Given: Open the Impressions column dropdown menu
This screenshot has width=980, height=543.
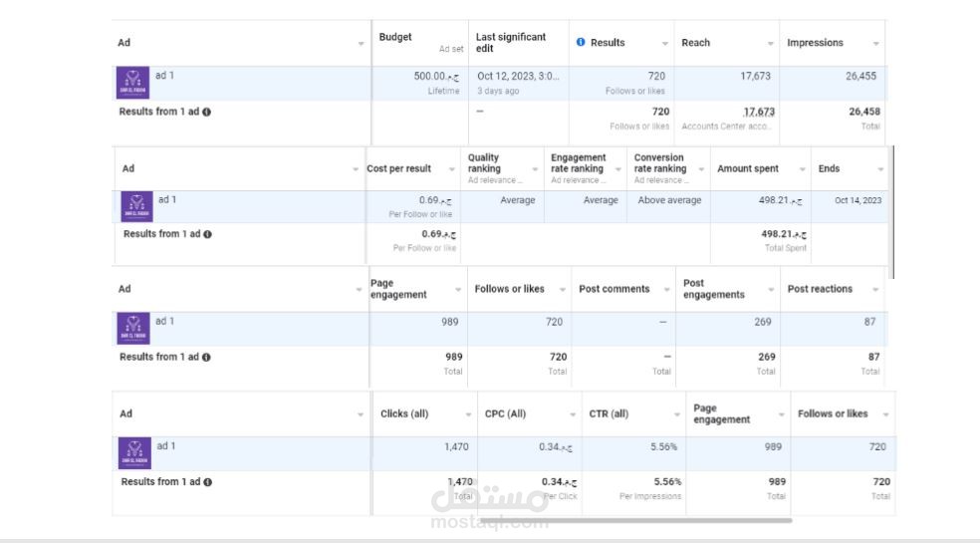Looking at the screenshot, I should (x=875, y=43).
